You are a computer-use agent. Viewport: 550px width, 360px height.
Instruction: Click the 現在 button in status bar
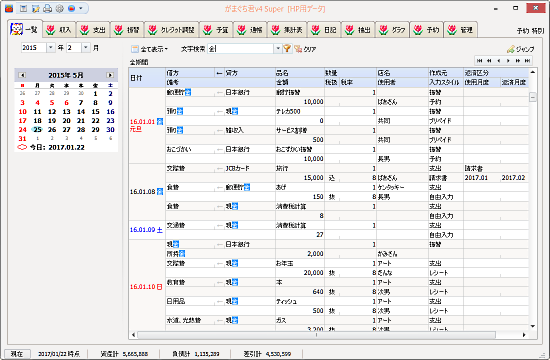tap(17, 354)
